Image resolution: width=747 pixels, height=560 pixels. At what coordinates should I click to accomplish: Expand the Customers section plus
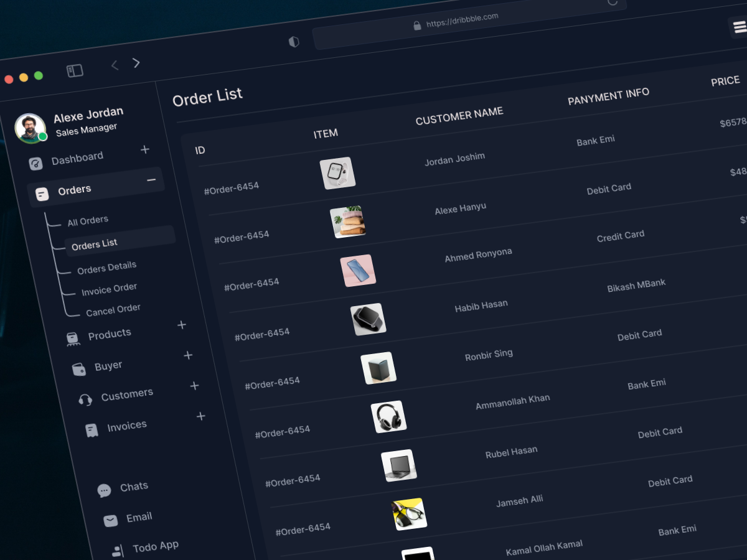click(x=194, y=386)
